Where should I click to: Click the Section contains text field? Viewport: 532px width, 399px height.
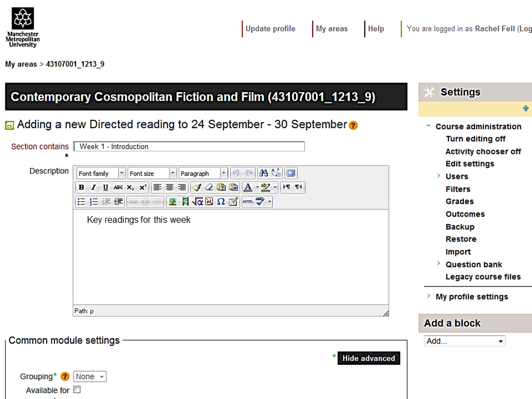pyautogui.click(x=189, y=147)
